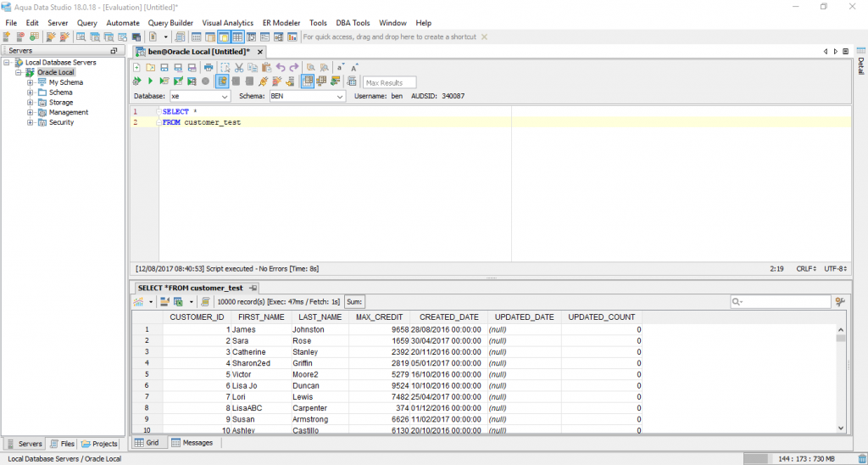
Task: Click the Paste clipboard icon
Action: (x=266, y=68)
